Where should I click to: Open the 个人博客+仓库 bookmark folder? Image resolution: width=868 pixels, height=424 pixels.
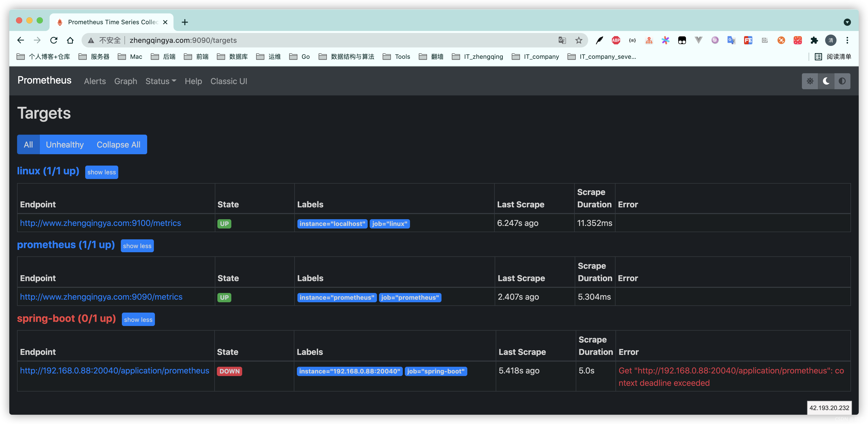43,56
